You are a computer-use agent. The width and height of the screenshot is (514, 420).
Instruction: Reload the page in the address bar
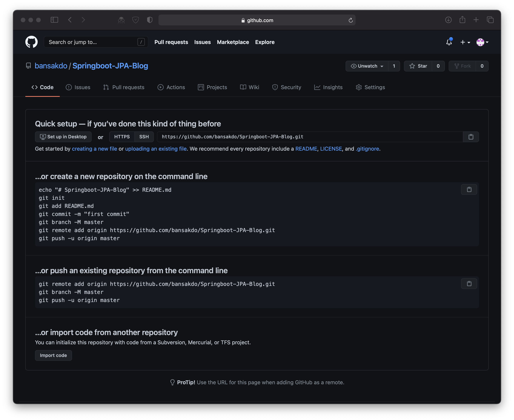(x=351, y=20)
